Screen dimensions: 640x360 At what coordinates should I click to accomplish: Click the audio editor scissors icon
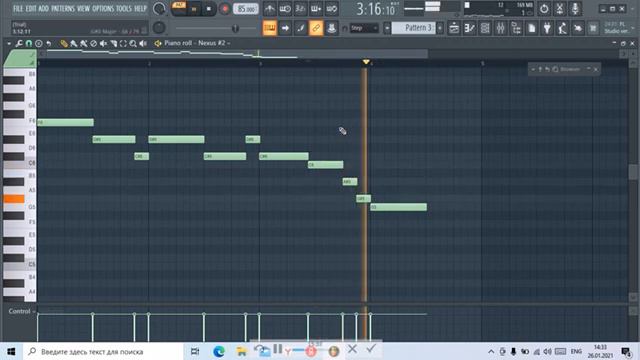(x=560, y=9)
